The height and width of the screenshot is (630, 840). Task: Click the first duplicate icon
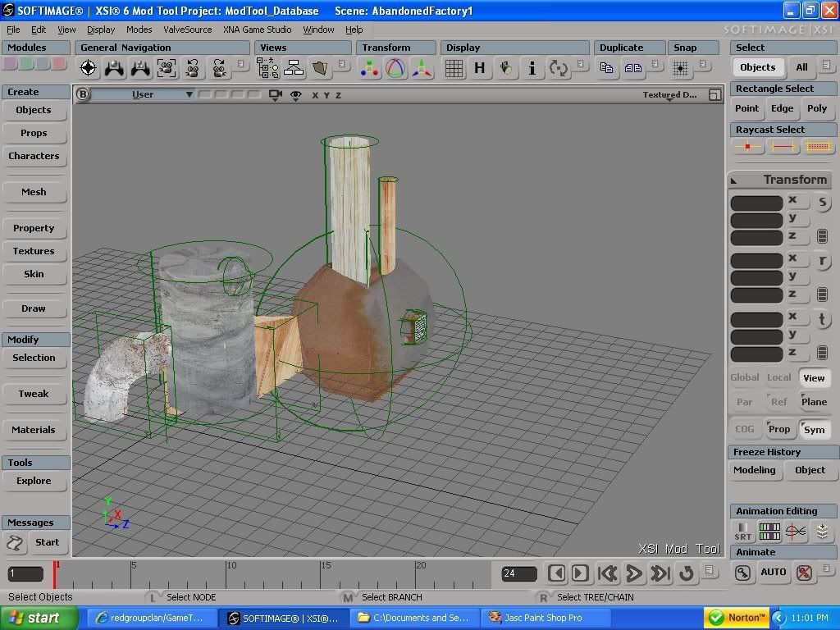point(606,68)
